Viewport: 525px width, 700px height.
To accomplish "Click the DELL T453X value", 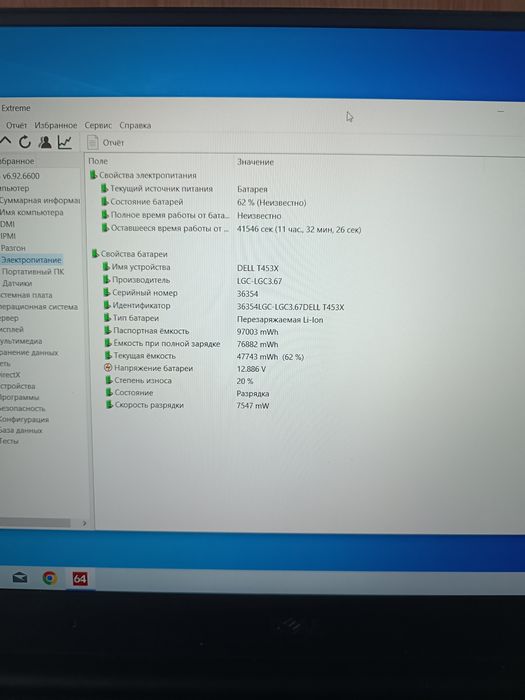I will coord(258,268).
